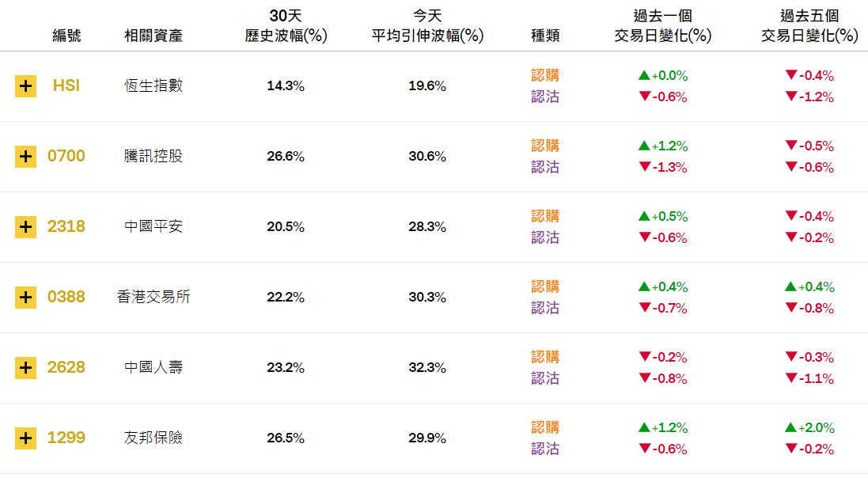Select 認沽 label in 恆生指數 row

tap(545, 97)
